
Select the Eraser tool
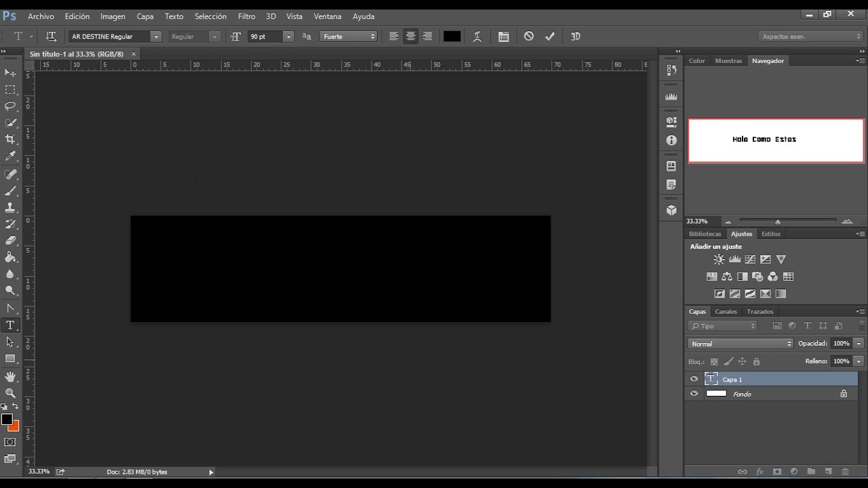[10, 241]
